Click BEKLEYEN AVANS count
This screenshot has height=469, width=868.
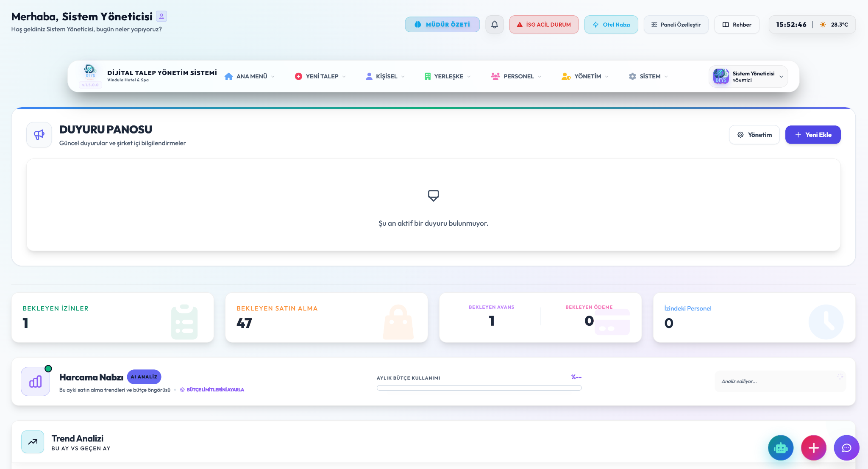pyautogui.click(x=492, y=321)
